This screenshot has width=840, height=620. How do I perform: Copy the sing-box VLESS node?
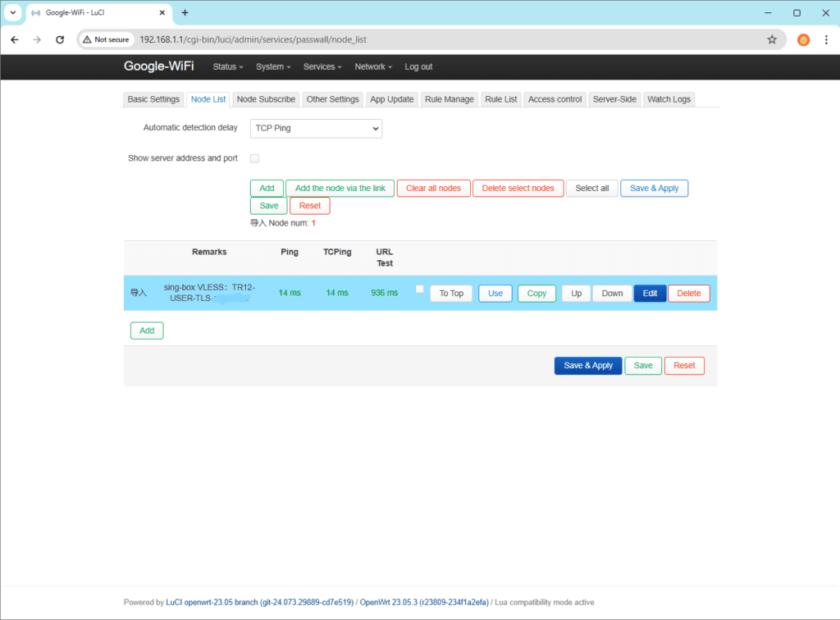click(x=536, y=294)
